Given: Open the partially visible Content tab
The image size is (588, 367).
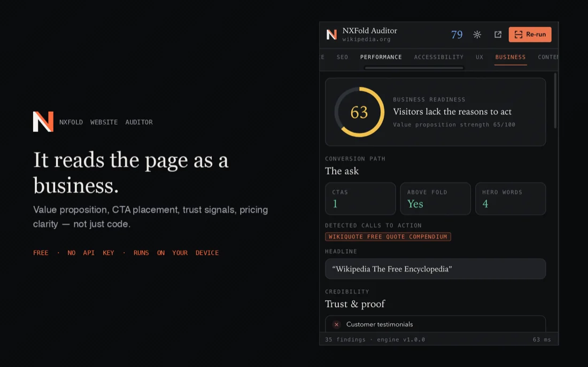Looking at the screenshot, I should 548,57.
